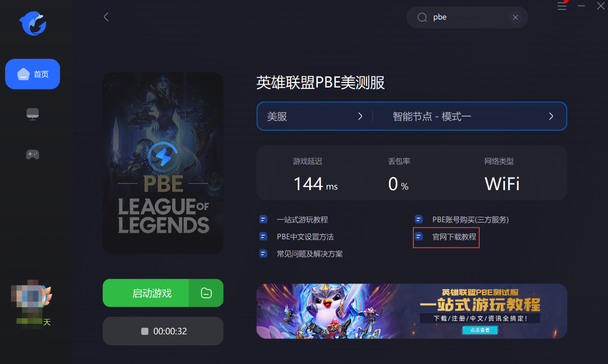Viewport: 608px width, 364px height.
Task: Open the gamepad games section
Action: 33,154
